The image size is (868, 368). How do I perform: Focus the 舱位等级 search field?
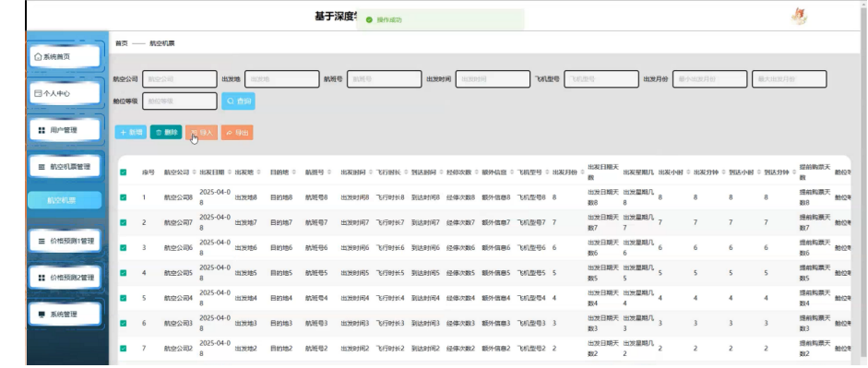pyautogui.click(x=179, y=101)
